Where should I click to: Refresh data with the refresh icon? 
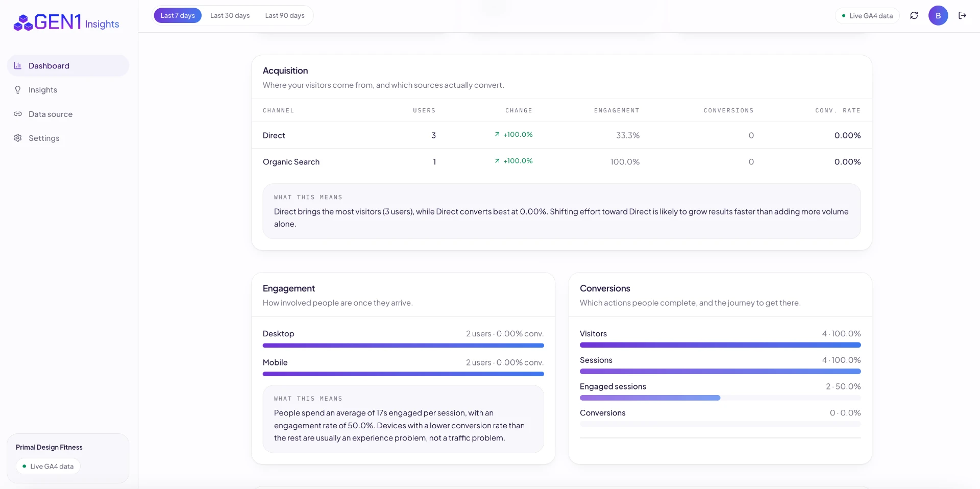914,15
